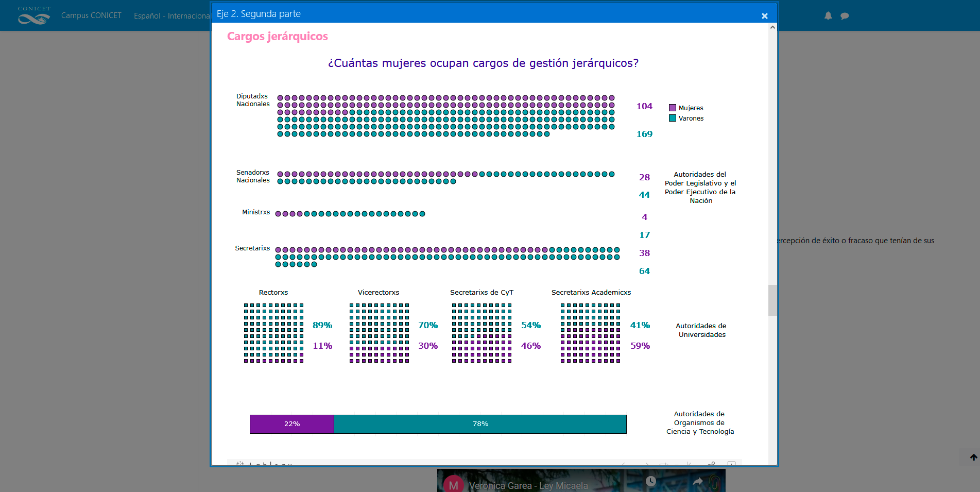Click the 78% teal bar segment

click(480, 424)
